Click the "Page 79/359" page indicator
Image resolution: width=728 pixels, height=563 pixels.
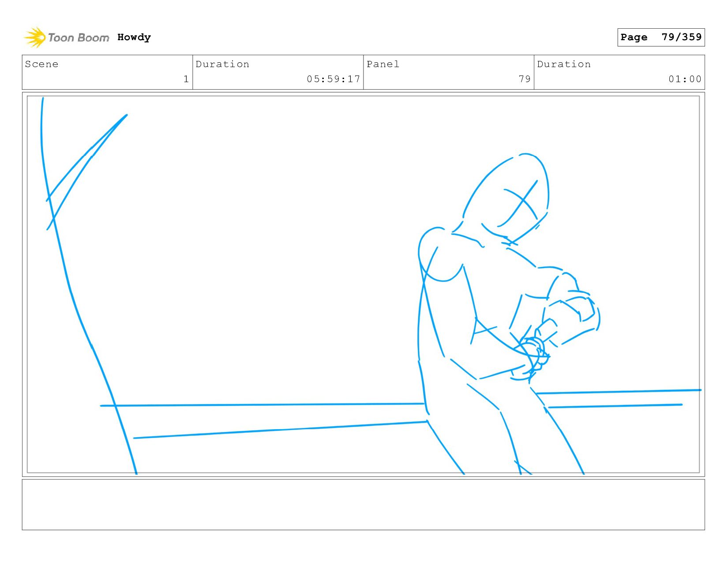[x=661, y=37]
